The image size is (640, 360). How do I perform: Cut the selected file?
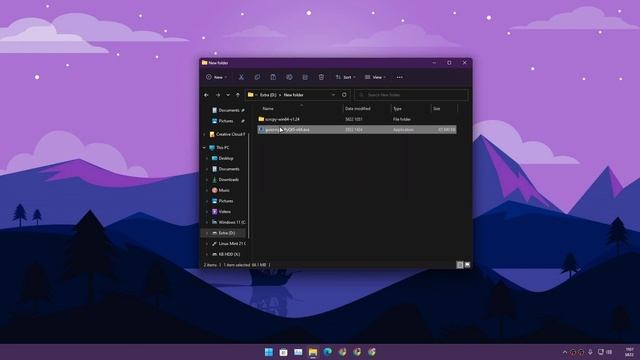tap(241, 77)
